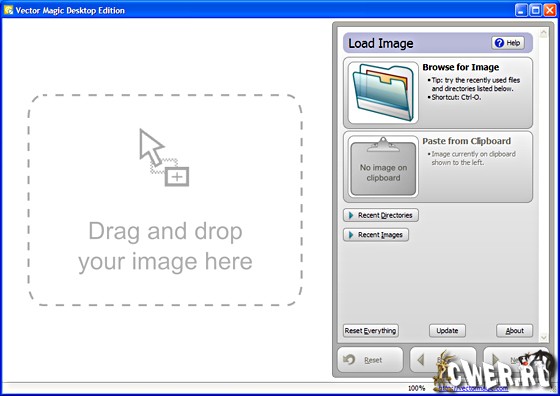
Task: Expand the Recent Directories list
Action: [381, 215]
